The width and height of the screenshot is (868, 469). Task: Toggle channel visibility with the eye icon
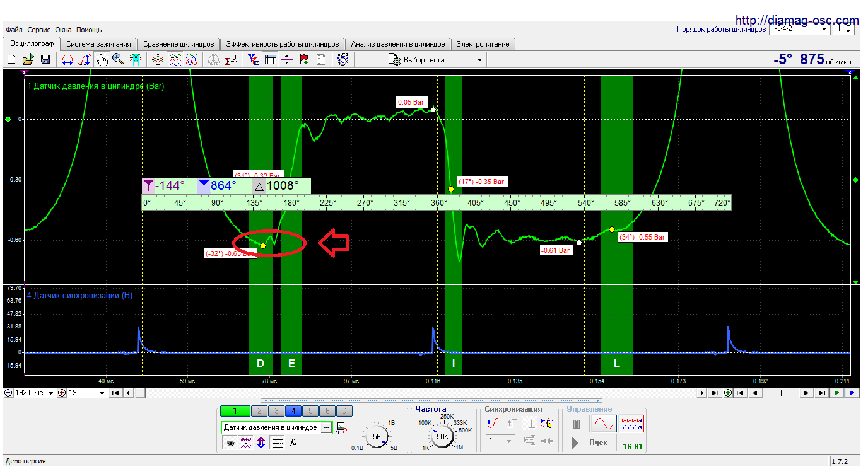230,443
